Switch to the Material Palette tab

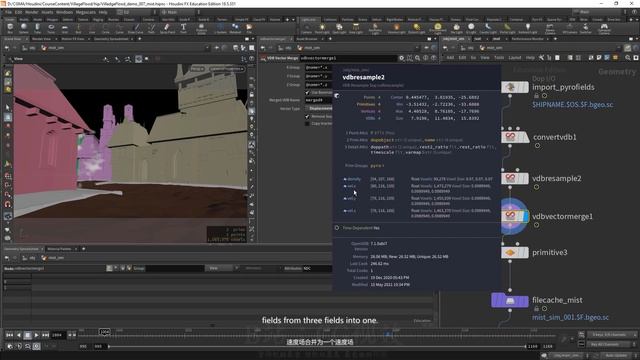59,249
